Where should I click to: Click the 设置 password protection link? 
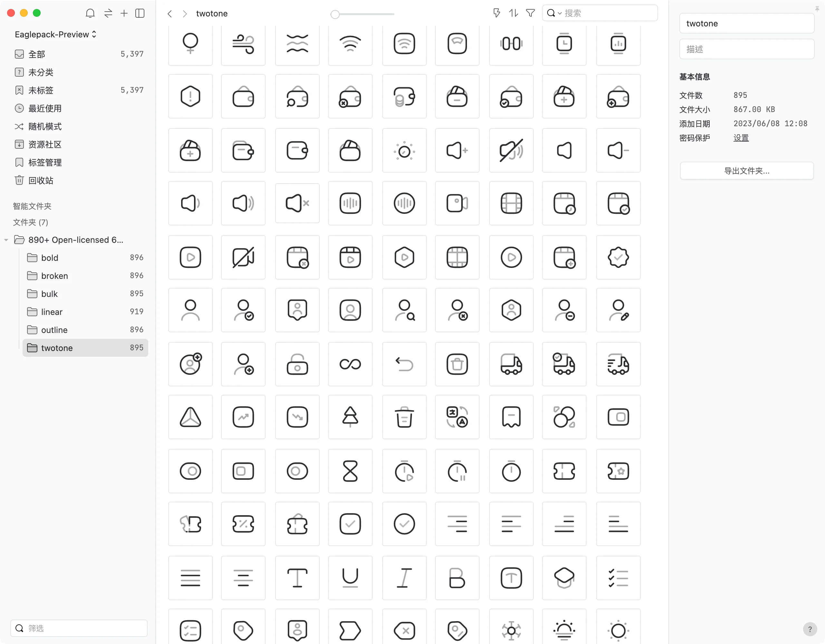click(x=741, y=138)
